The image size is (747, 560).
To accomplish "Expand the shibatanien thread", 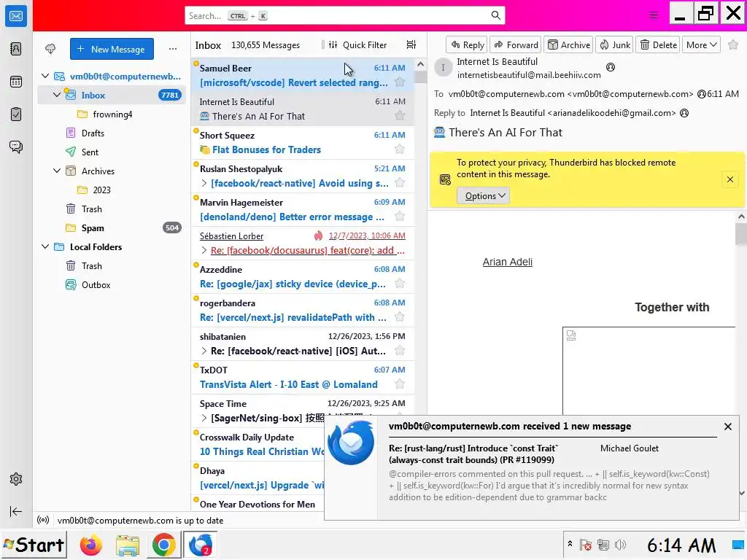I will click(204, 351).
